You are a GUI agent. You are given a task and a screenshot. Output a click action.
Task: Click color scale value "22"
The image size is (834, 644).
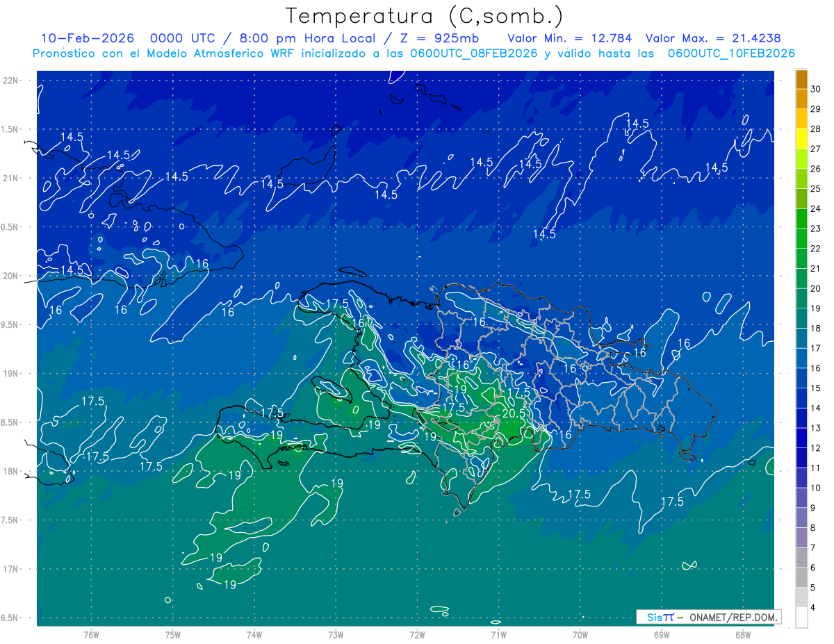coord(816,249)
